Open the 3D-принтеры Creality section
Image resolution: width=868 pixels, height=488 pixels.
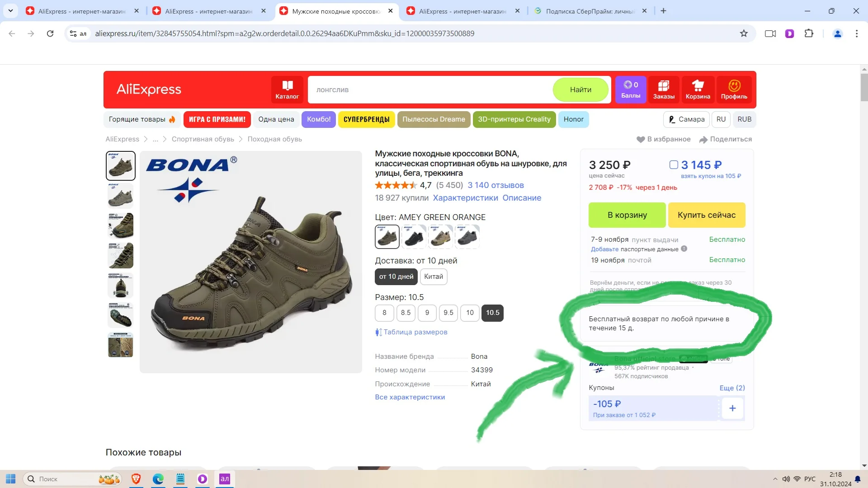click(514, 119)
